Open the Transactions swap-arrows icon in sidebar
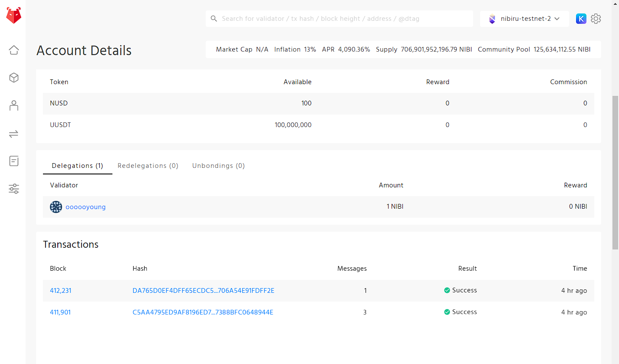The image size is (619, 364). [x=13, y=133]
